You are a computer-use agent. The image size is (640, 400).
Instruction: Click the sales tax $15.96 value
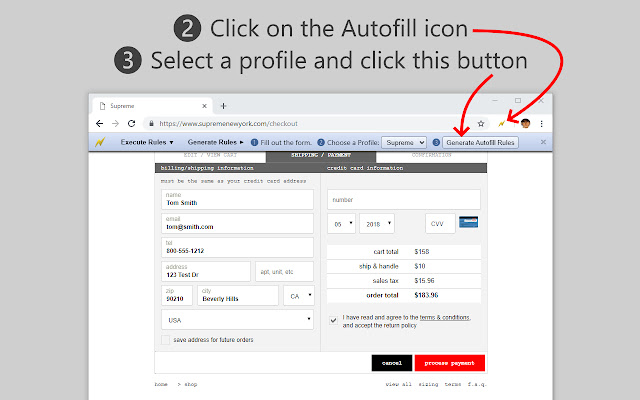(x=424, y=281)
